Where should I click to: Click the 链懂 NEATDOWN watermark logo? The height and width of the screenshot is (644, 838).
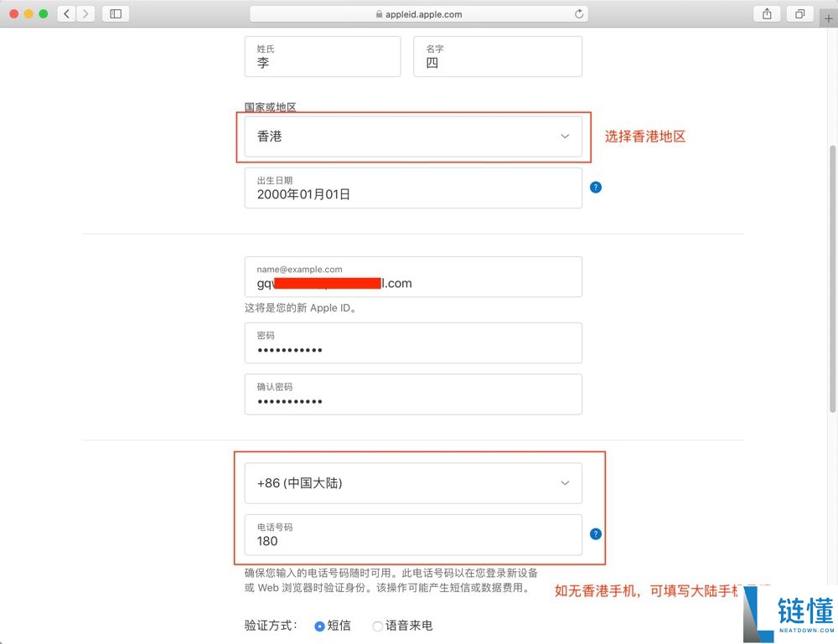coord(788,611)
